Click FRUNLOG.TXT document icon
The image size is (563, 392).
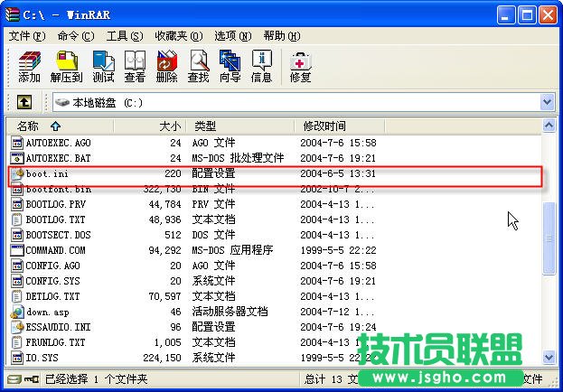(17, 342)
